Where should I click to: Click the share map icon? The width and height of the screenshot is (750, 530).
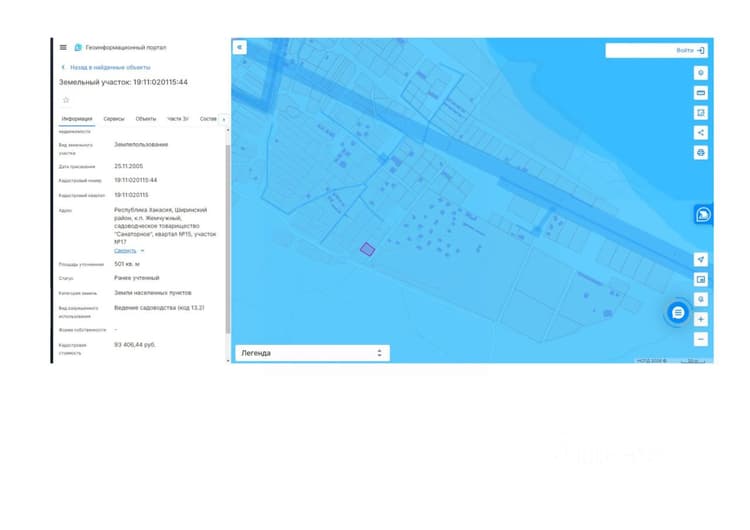click(x=701, y=132)
